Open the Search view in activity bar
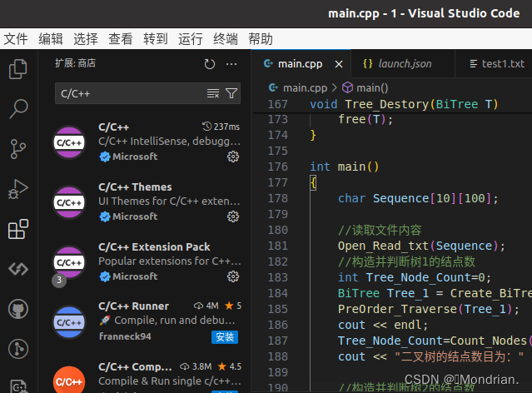The width and height of the screenshot is (532, 393). pos(18,109)
